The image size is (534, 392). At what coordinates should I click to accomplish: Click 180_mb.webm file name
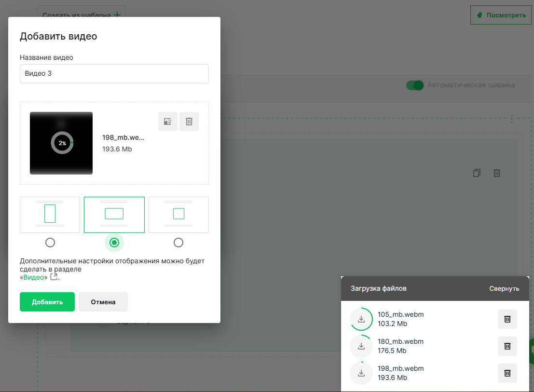(x=400, y=341)
